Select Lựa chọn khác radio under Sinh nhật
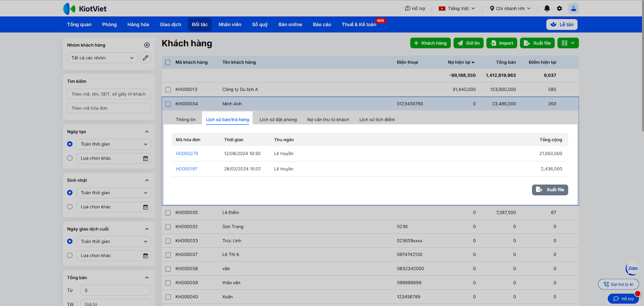Image resolution: width=644 pixels, height=306 pixels. (x=70, y=207)
